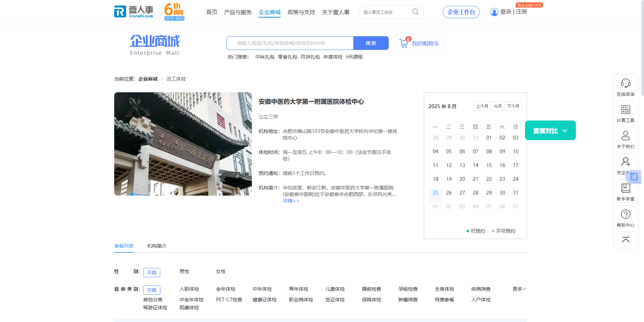This screenshot has height=322, width=644.
Task: Click the hospital building photo
Action: pos(183,144)
